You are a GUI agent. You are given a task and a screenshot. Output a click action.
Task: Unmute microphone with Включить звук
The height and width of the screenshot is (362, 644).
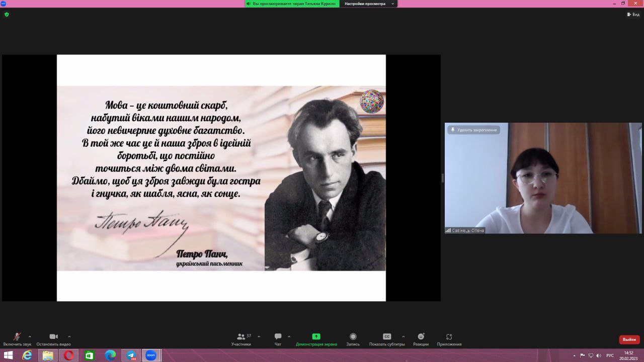17,337
